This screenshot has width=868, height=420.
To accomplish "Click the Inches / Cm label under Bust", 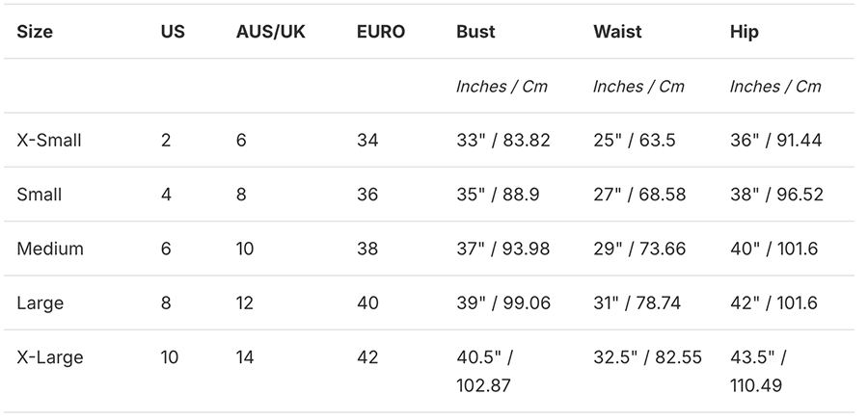I will pos(502,87).
